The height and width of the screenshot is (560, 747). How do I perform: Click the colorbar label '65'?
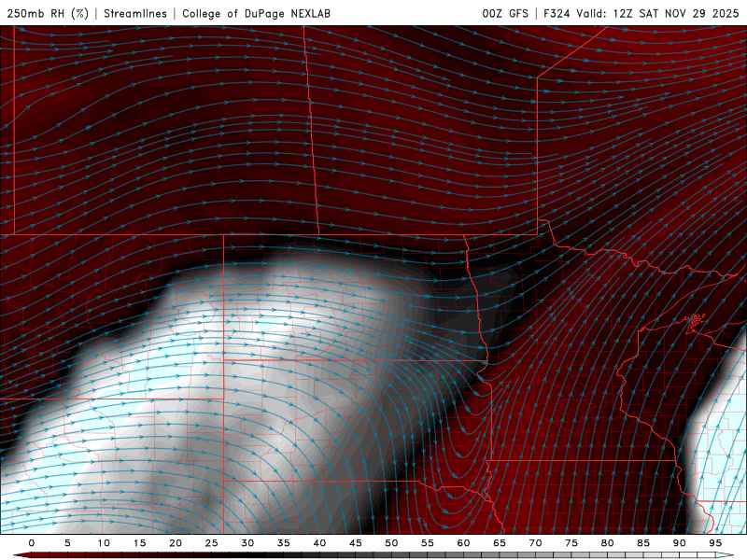coord(500,543)
